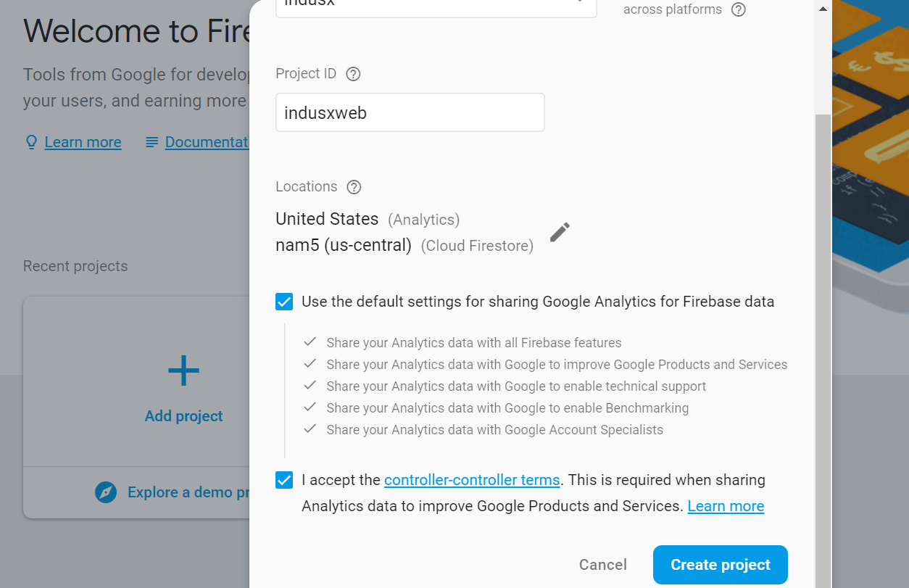
Task: Click the Project ID input field
Action: coord(410,112)
